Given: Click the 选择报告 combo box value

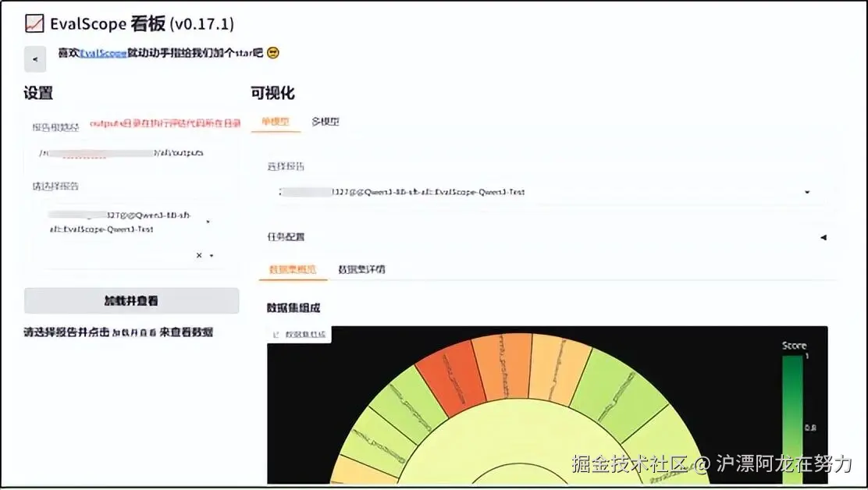Looking at the screenshot, I should [x=403, y=192].
